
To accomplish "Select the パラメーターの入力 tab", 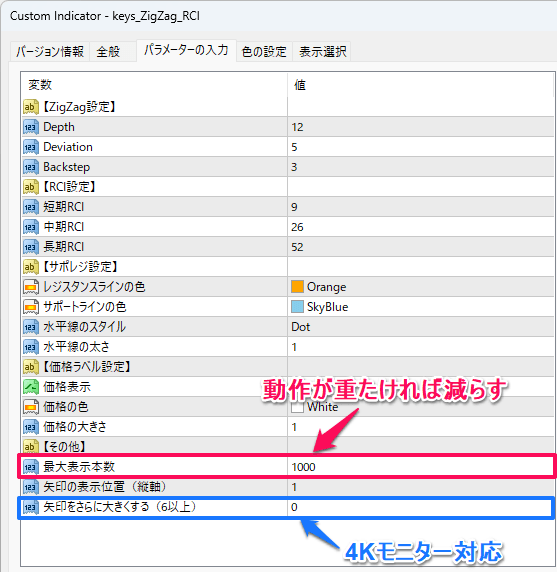I will pyautogui.click(x=186, y=50).
